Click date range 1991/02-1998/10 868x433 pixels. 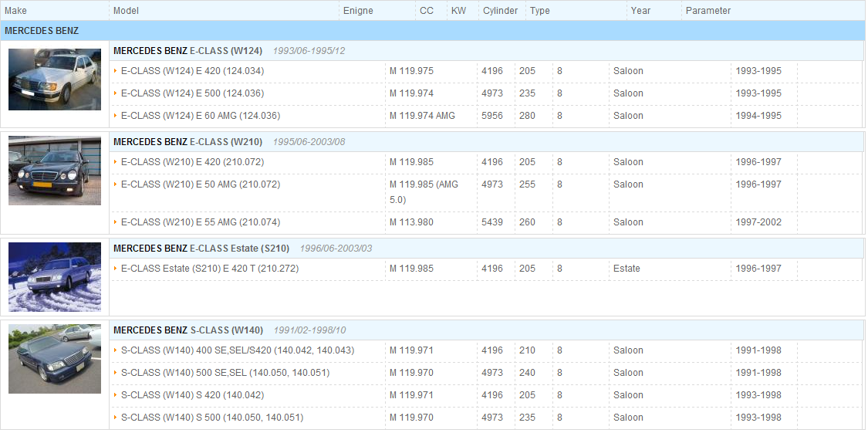point(309,330)
